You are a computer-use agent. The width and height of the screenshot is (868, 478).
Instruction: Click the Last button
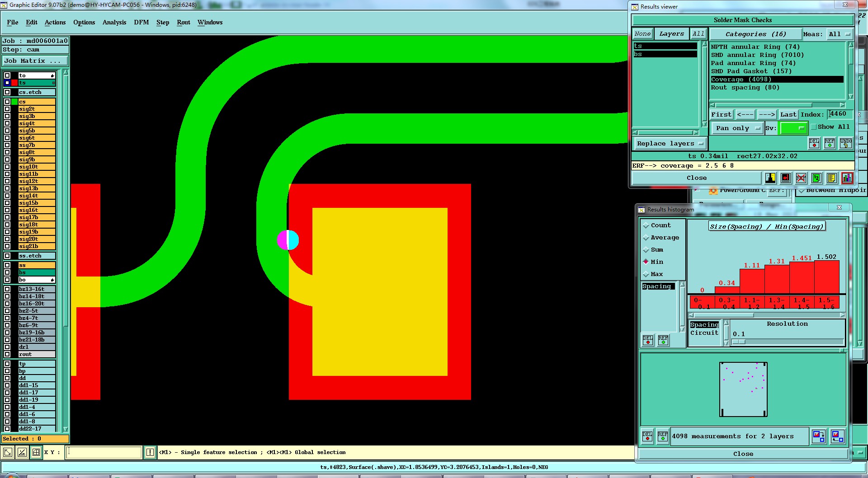tap(788, 115)
